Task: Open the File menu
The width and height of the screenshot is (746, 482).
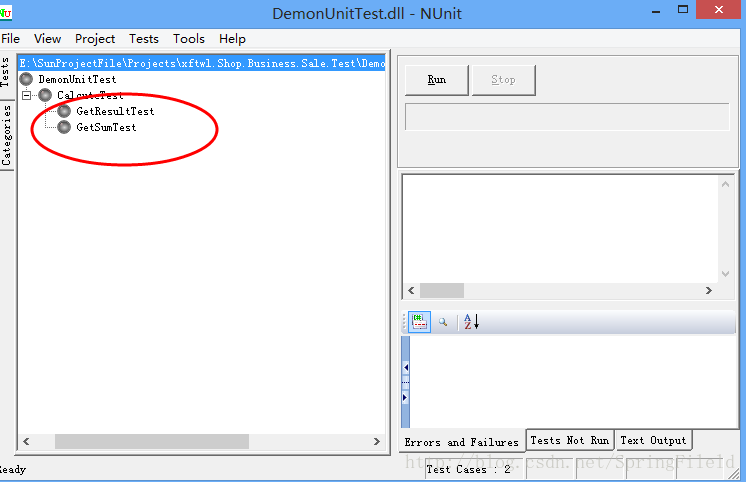Action: (x=10, y=39)
